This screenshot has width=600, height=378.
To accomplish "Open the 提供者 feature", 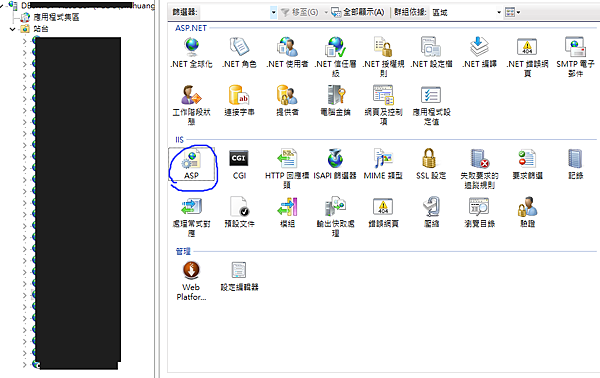I will click(287, 101).
